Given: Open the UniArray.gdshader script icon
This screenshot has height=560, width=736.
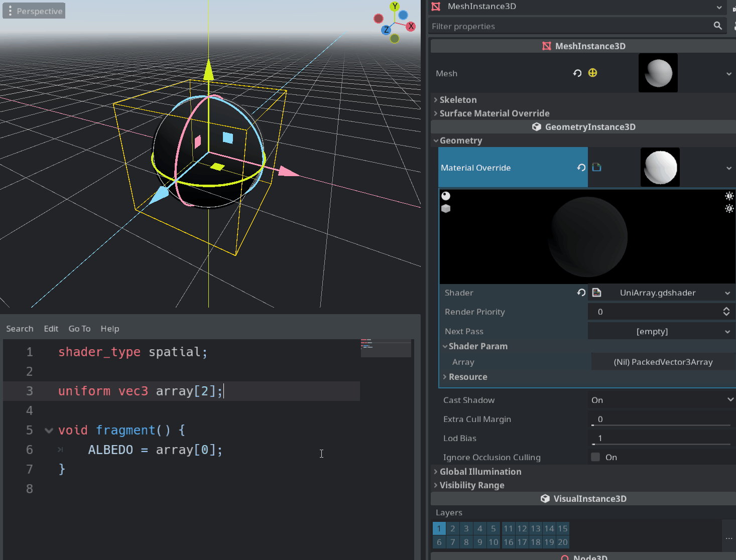Looking at the screenshot, I should 596,293.
